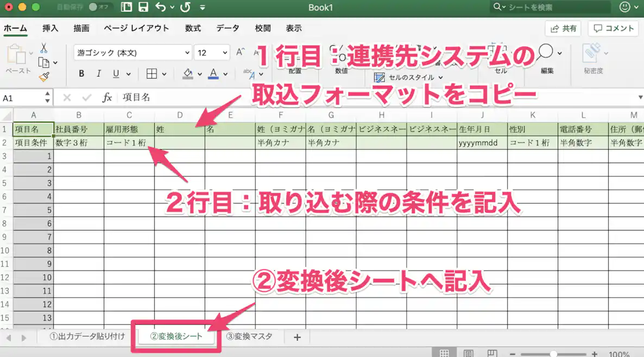
Task: Switch to the データ ribbon tab
Action: click(x=228, y=28)
